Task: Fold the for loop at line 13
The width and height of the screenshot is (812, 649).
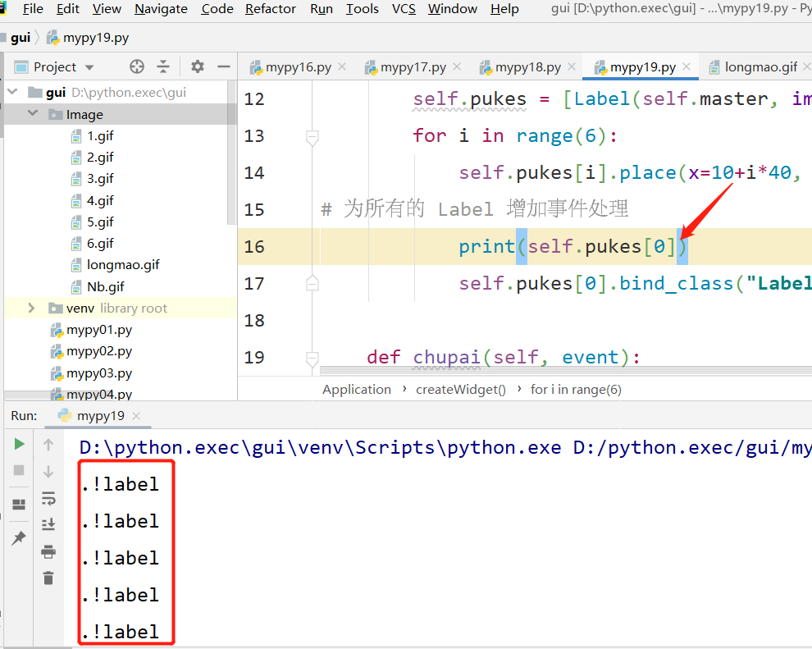Action: pyautogui.click(x=312, y=137)
